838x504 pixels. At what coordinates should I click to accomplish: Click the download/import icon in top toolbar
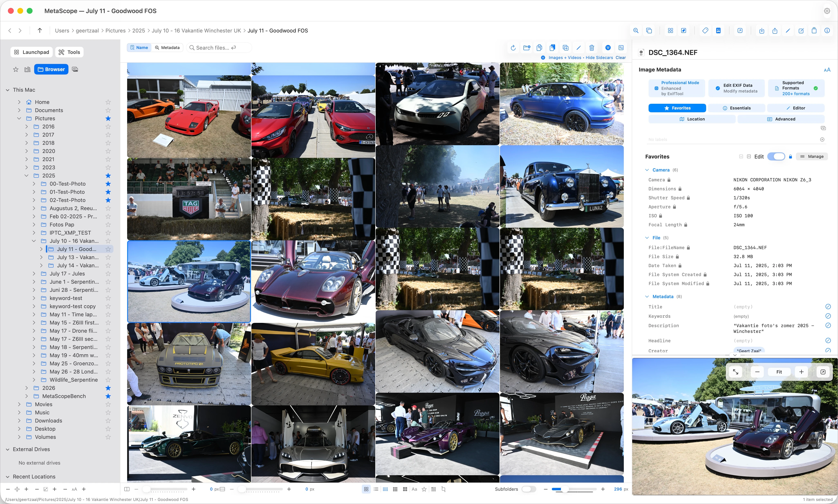pos(762,31)
